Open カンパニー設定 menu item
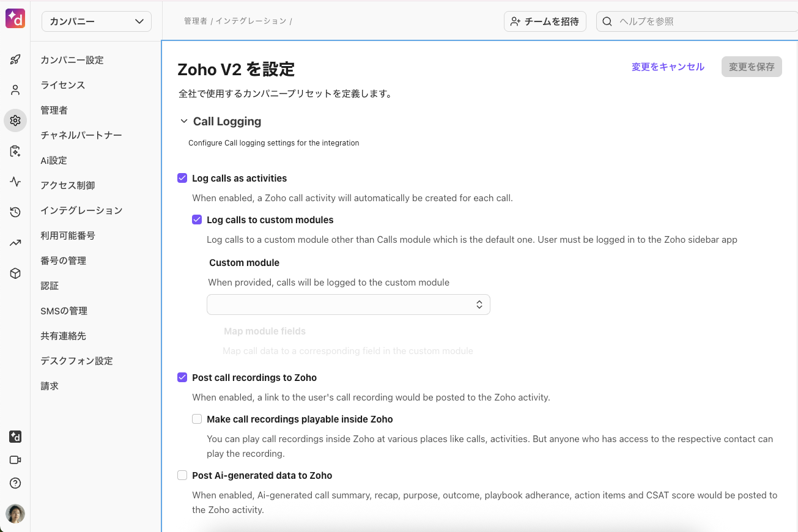Viewport: 798px width, 532px height. pos(72,60)
